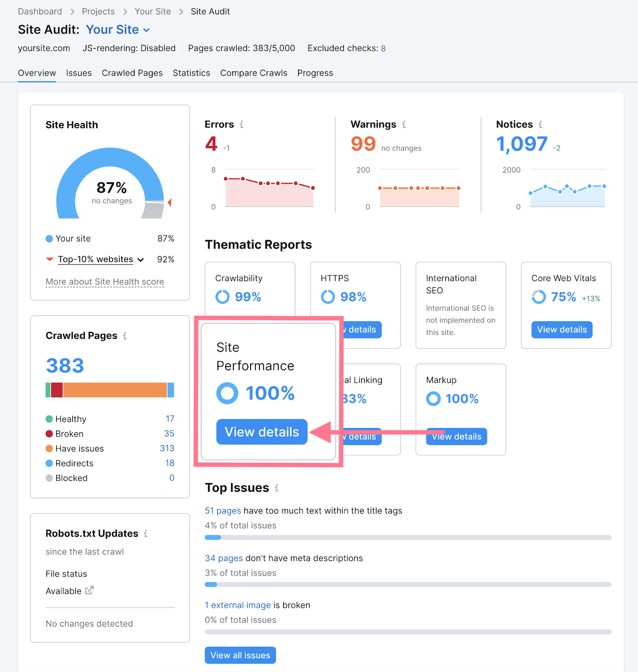Open the Blocked pages count 0

(x=172, y=478)
